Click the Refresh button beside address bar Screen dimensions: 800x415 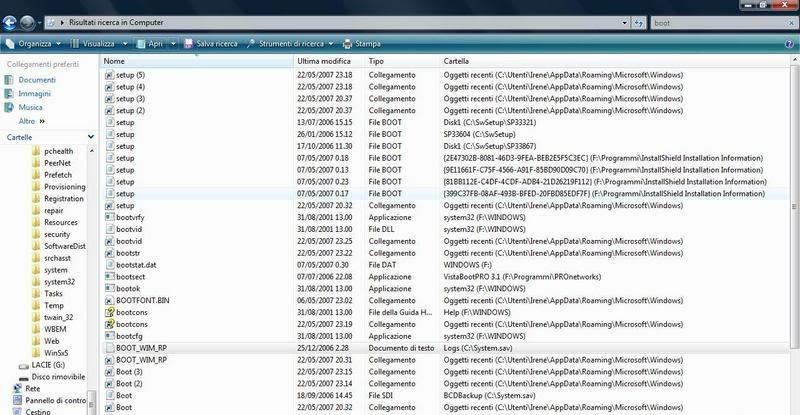pyautogui.click(x=639, y=23)
